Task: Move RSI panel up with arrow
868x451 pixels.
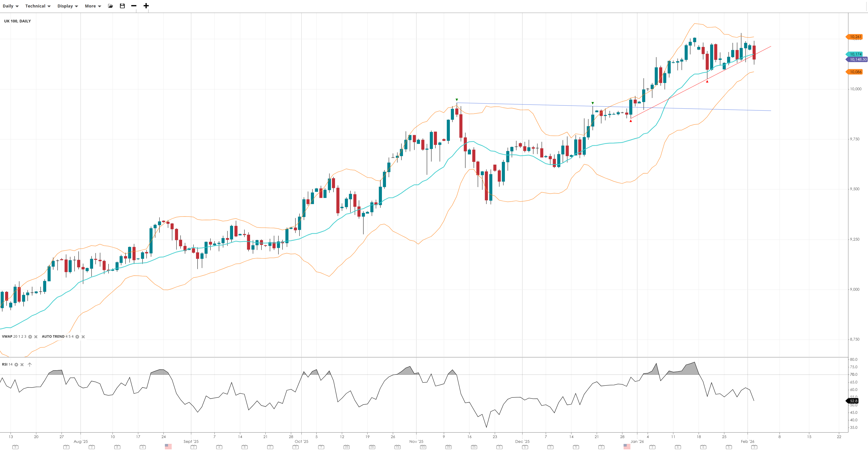Action: 30,365
